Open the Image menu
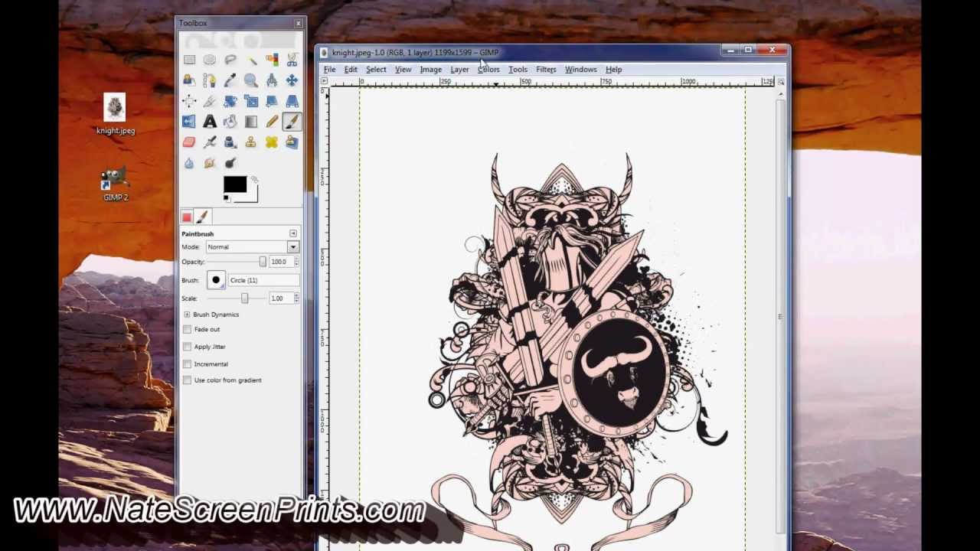Image resolution: width=980 pixels, height=551 pixels. (x=430, y=70)
